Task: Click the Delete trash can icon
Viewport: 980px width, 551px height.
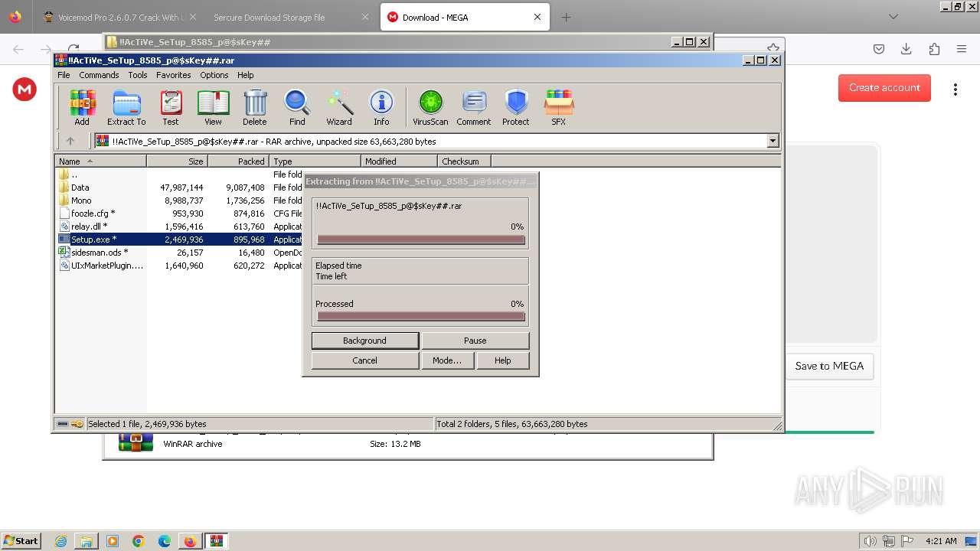Action: [255, 107]
